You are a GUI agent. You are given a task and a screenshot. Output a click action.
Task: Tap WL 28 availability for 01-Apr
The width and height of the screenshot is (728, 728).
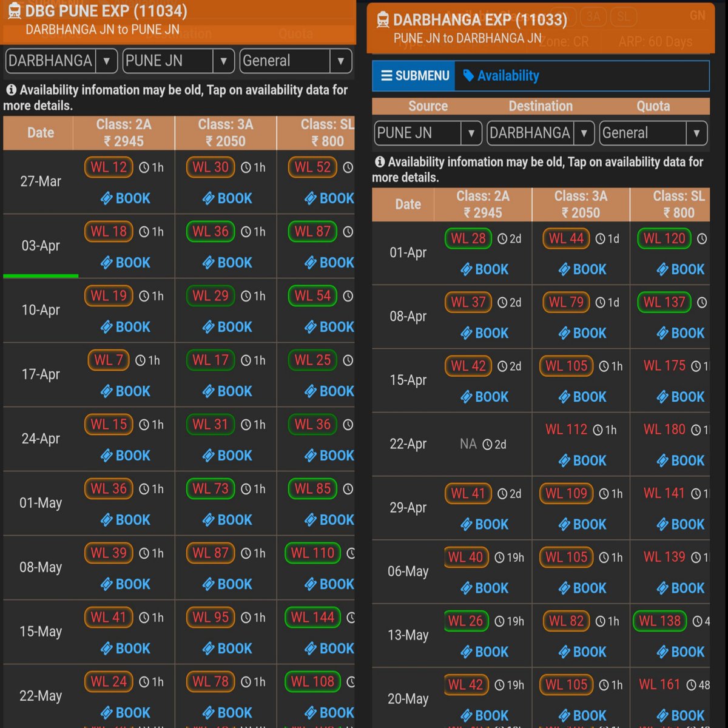point(468,238)
